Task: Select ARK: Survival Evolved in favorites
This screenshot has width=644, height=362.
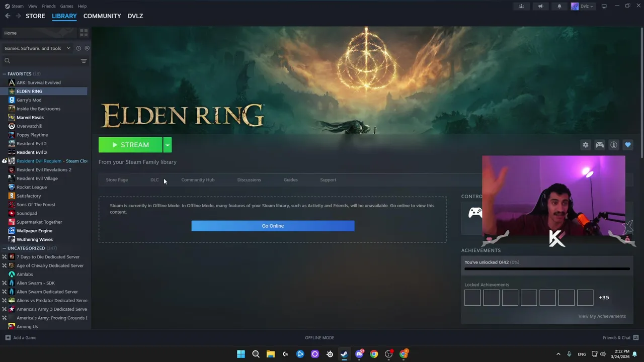Action: (x=38, y=82)
